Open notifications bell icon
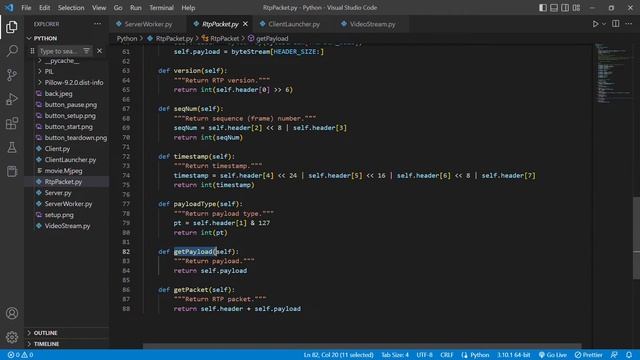 pyautogui.click(x=629, y=355)
